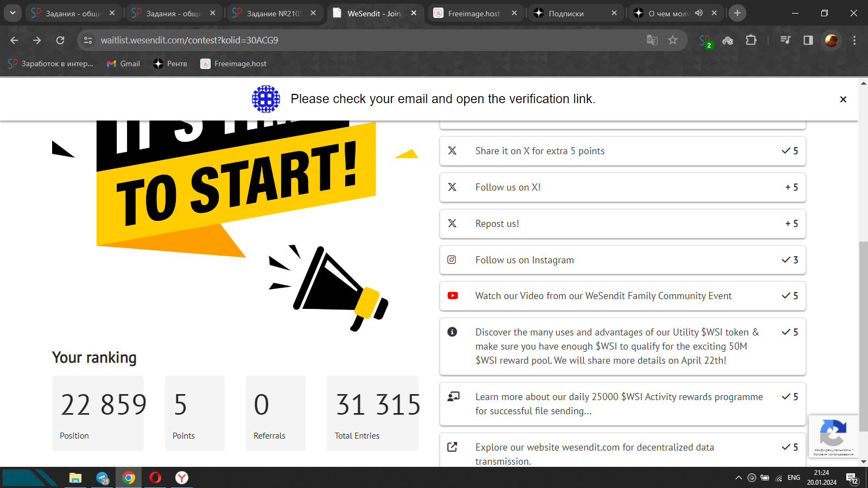Open Learn more about Activity rewards task
Image resolution: width=868 pixels, height=488 pixels.
point(623,404)
